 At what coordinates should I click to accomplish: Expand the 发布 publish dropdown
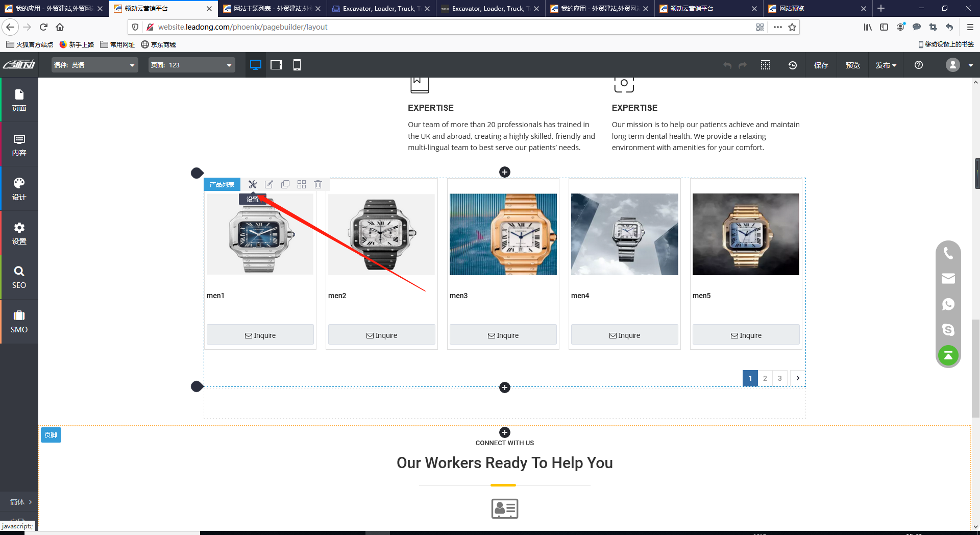click(x=886, y=65)
